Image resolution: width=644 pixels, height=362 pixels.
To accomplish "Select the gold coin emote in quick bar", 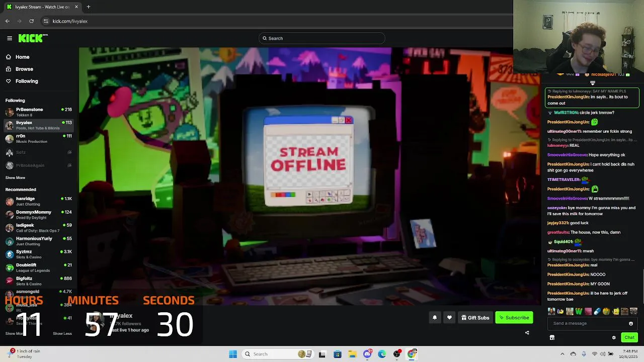I will (x=606, y=312).
